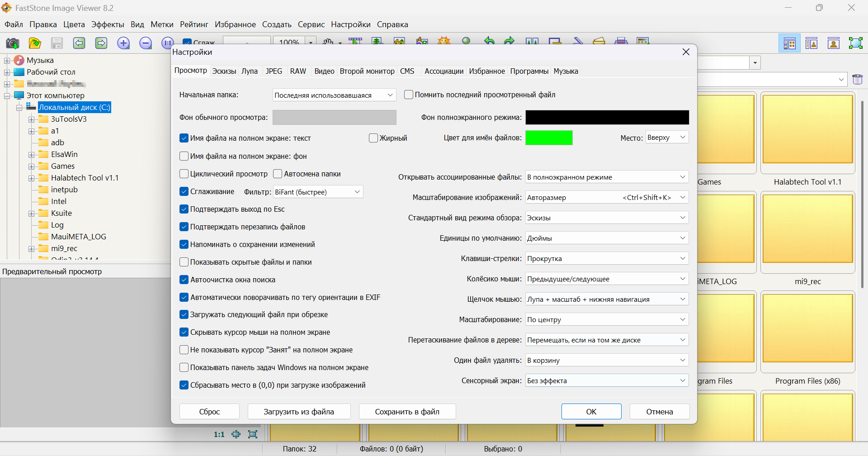
Task: Enable Помнить последний просмотренный файл checkbox
Action: [x=409, y=95]
